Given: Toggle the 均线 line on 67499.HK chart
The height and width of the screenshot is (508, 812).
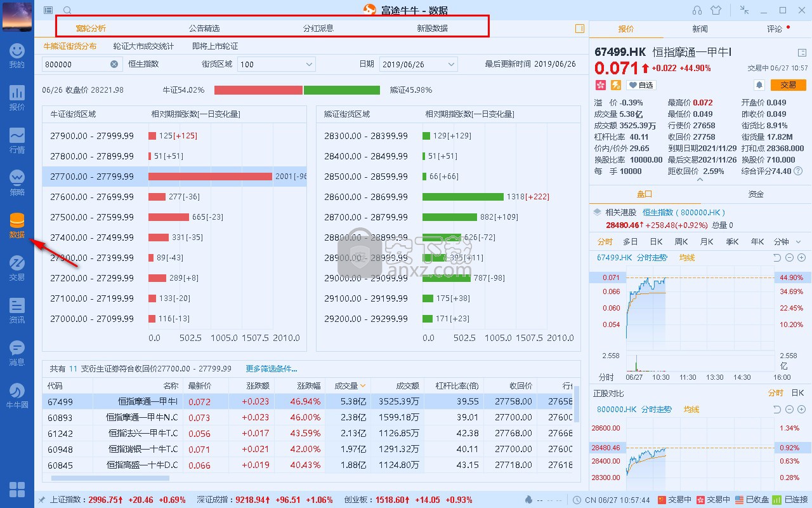Looking at the screenshot, I should (687, 257).
